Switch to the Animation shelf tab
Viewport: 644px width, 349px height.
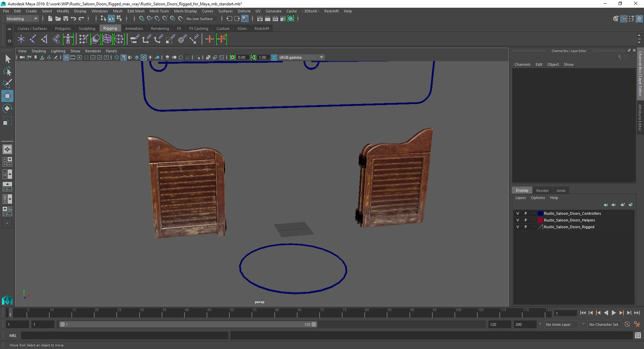tap(134, 29)
